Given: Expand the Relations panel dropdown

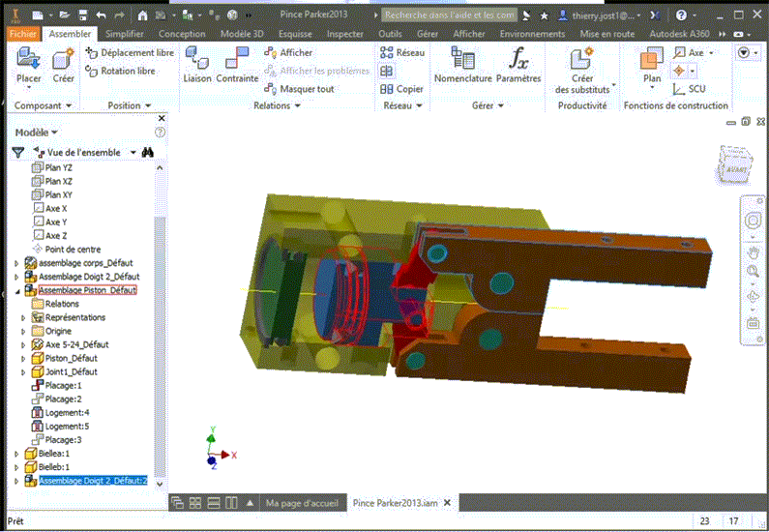Looking at the screenshot, I should click(x=277, y=105).
